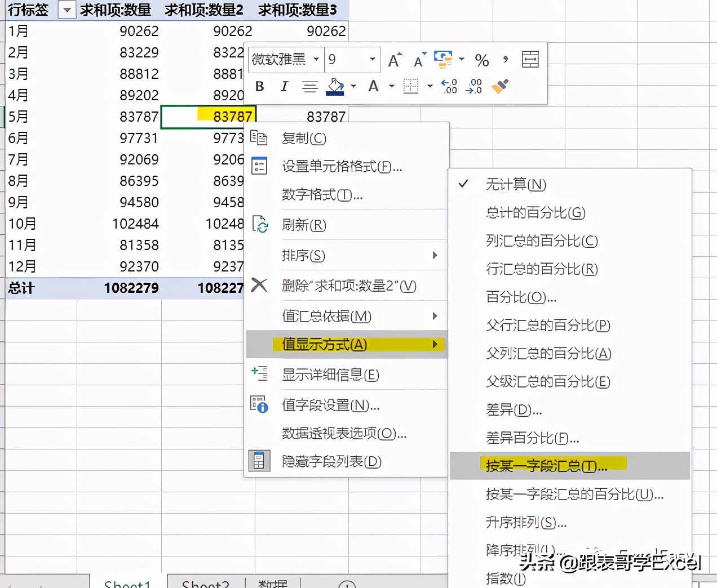Click the merge and center icon
The width and height of the screenshot is (717, 588).
(530, 59)
